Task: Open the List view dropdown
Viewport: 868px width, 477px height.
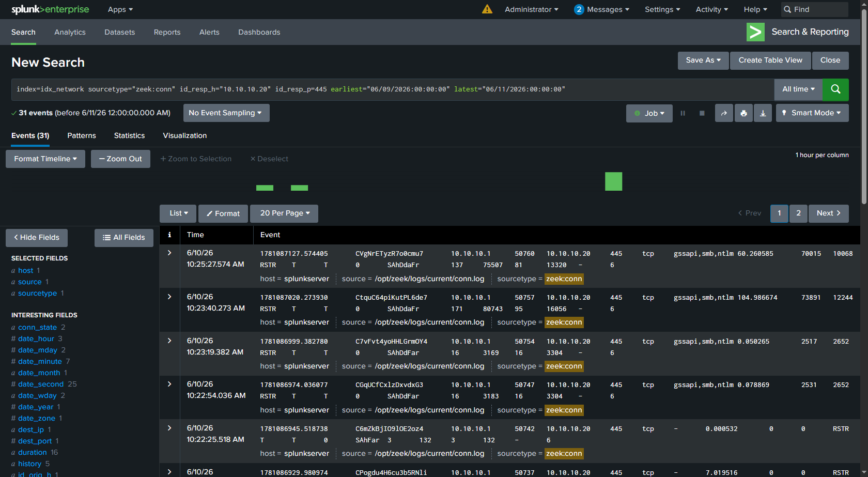Action: [179, 213]
